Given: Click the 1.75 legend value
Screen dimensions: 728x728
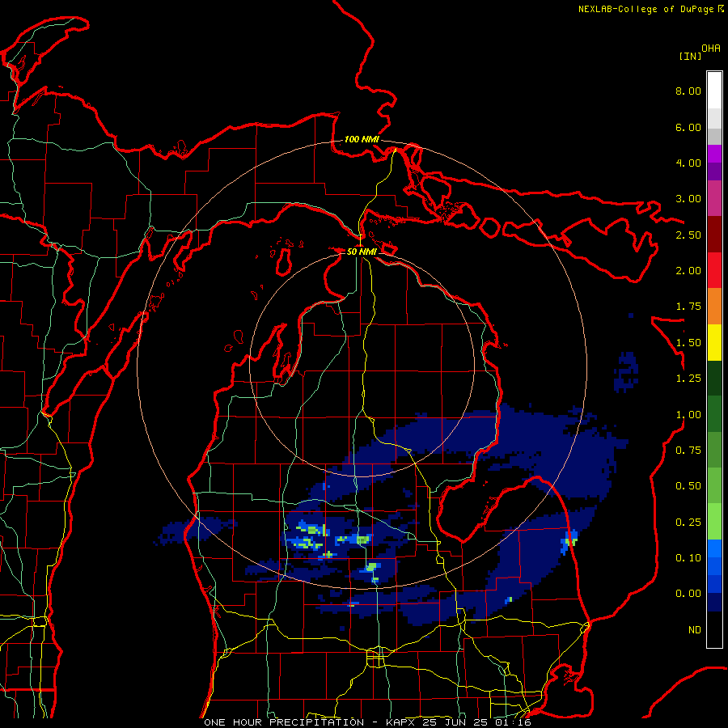Looking at the screenshot, I should tap(688, 307).
